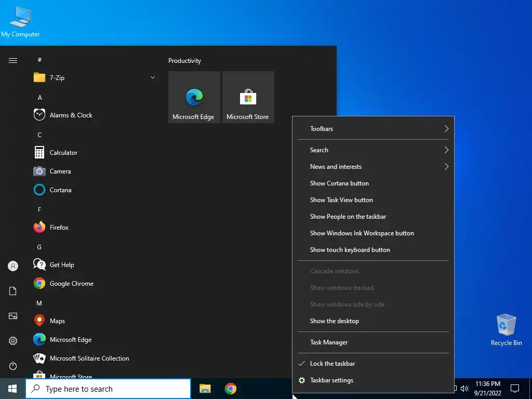Open the 7-Zip folder in app list

95,78
